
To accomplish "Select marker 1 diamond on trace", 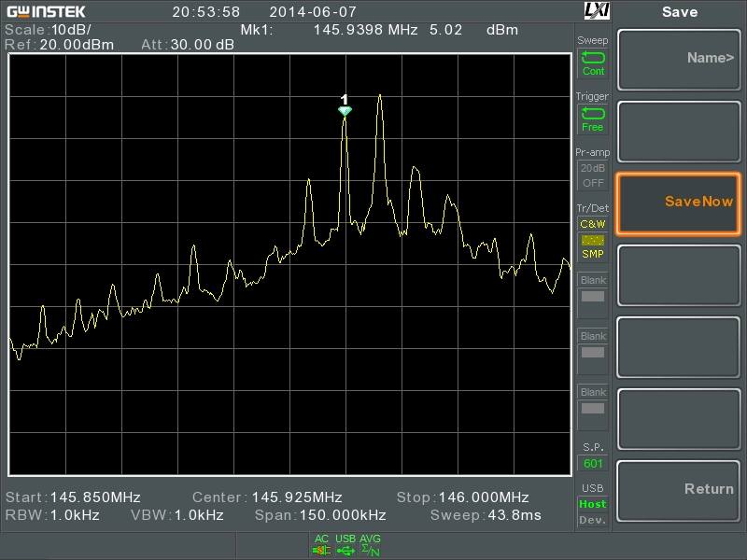I will tap(345, 111).
